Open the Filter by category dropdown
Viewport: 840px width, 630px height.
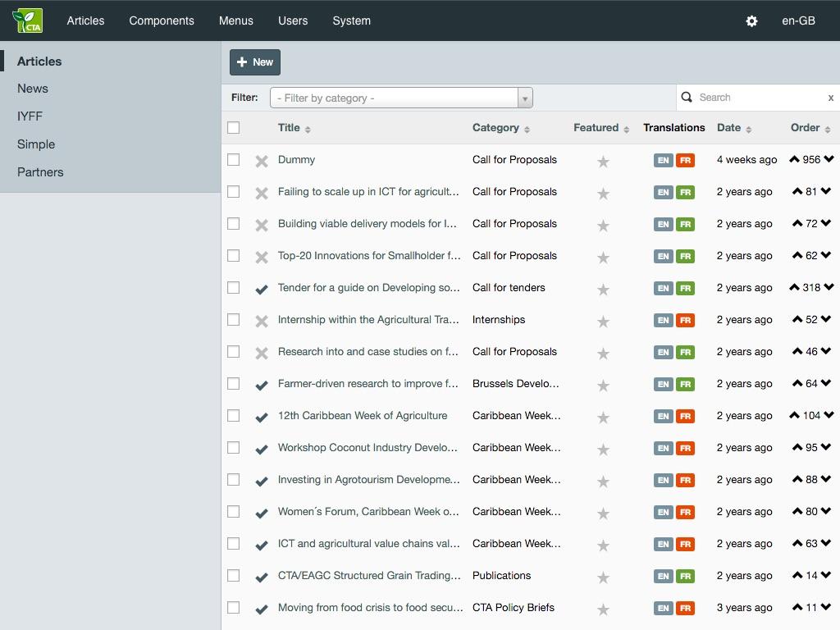(401, 98)
